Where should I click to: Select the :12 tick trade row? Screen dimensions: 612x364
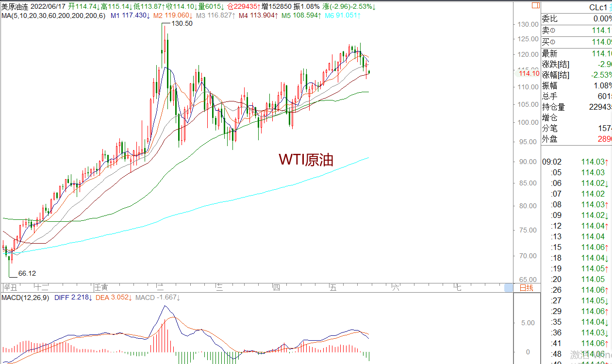coord(577,226)
